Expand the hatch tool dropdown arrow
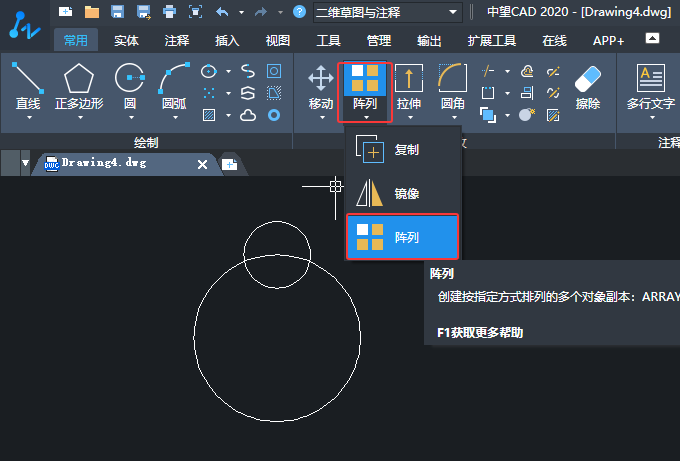 229,115
